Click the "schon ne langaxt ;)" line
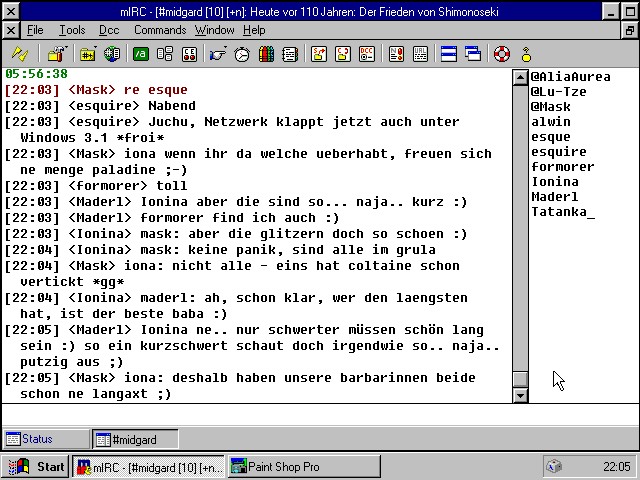This screenshot has height=480, width=640. 96,394
